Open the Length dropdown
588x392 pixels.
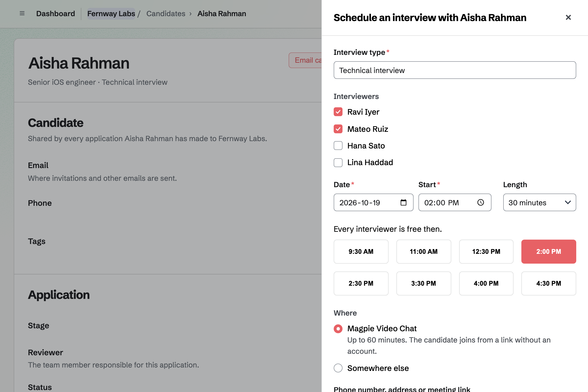point(539,203)
